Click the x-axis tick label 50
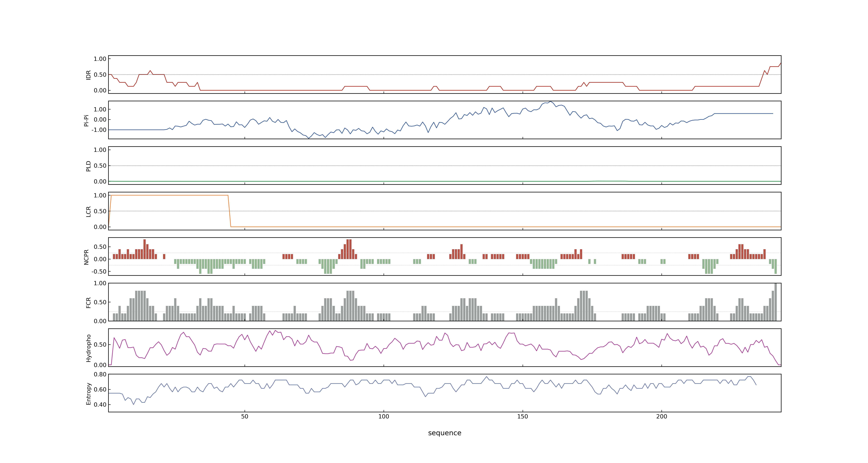Viewport: 868px width, 463px height. click(x=245, y=416)
